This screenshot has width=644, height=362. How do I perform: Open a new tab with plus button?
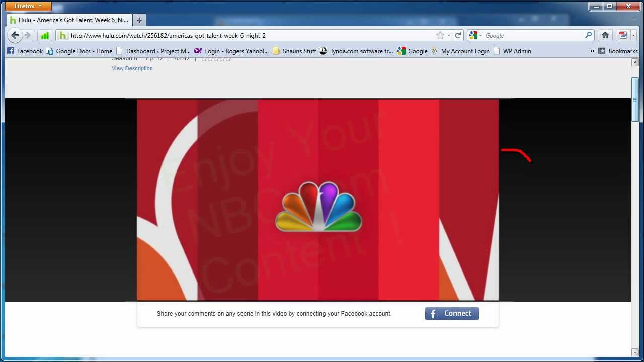(x=139, y=20)
